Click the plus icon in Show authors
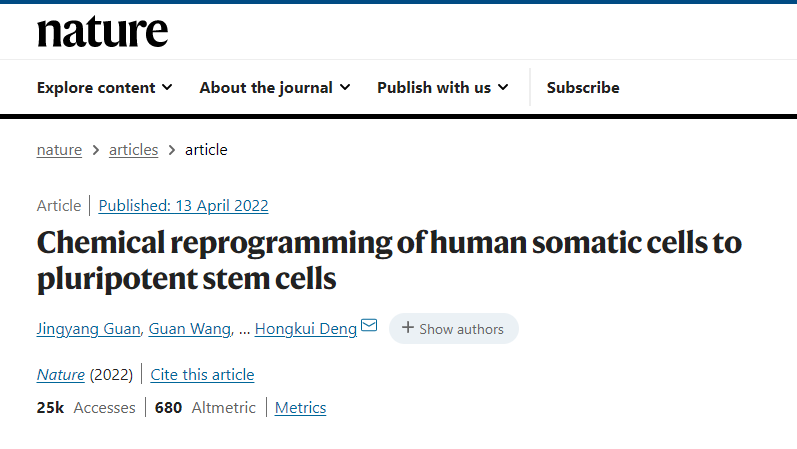This screenshot has height=449, width=797. tap(407, 328)
